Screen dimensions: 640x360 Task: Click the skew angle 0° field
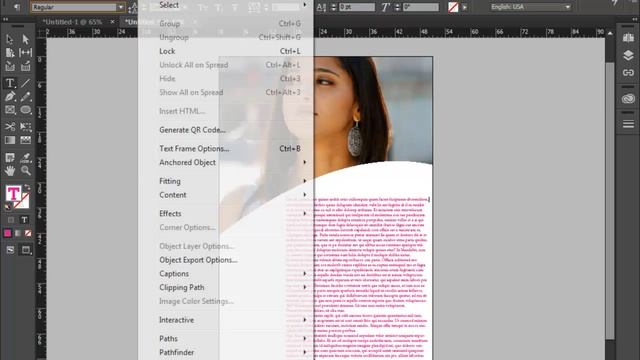tap(420, 7)
